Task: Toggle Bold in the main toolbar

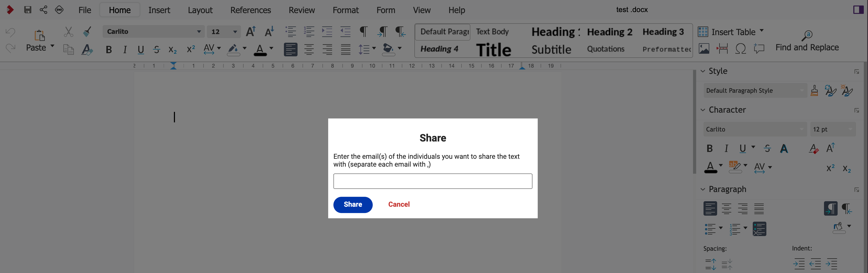Action: (x=108, y=50)
